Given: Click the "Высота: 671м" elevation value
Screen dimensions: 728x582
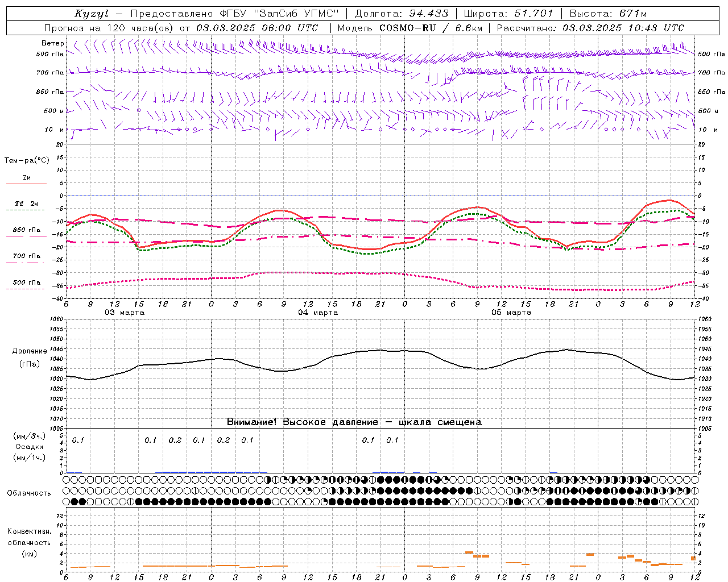Looking at the screenshot, I should [x=609, y=14].
